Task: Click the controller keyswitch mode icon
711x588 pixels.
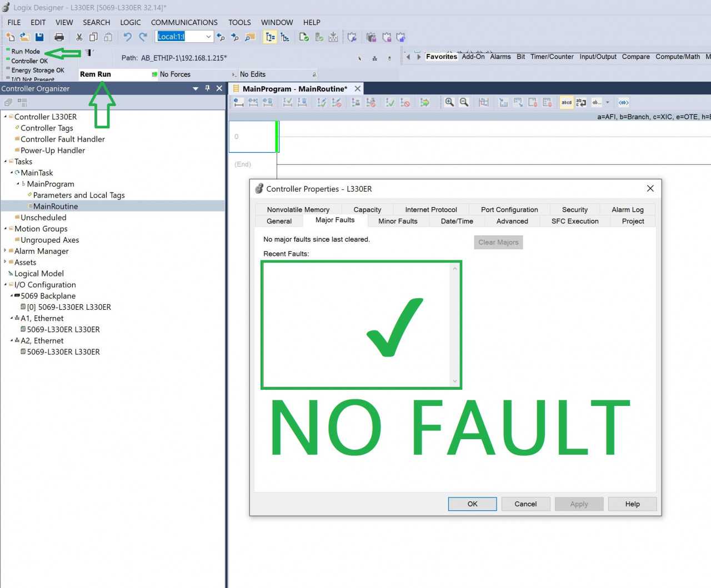Action: 89,53
